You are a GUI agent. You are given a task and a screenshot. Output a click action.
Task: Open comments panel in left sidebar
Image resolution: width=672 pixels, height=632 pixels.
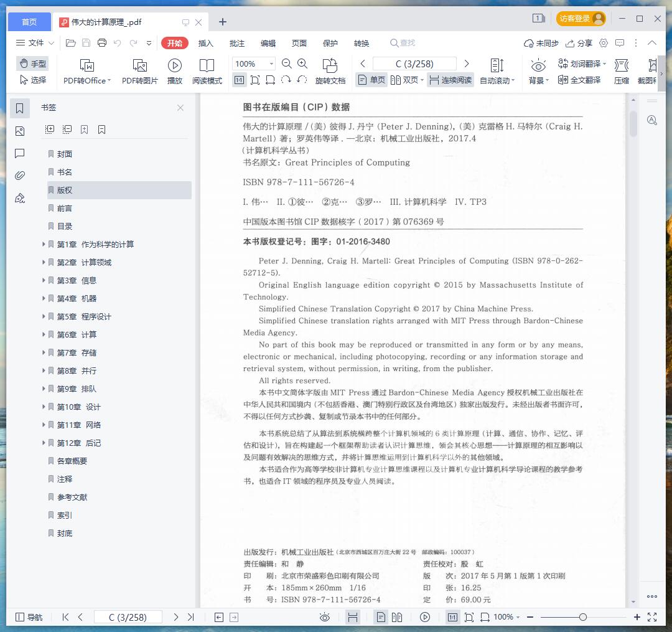[20, 154]
